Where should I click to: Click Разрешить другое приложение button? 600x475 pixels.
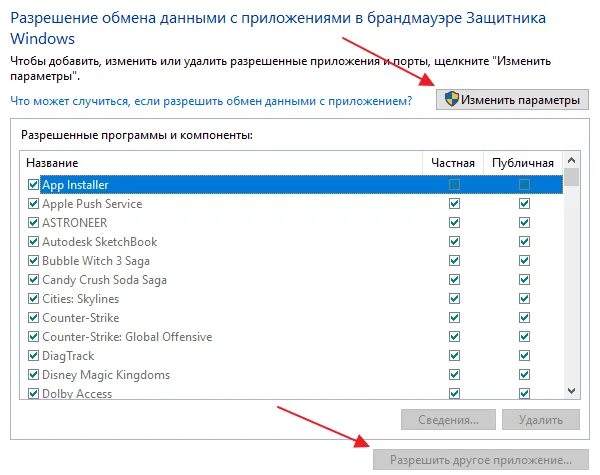[481, 460]
